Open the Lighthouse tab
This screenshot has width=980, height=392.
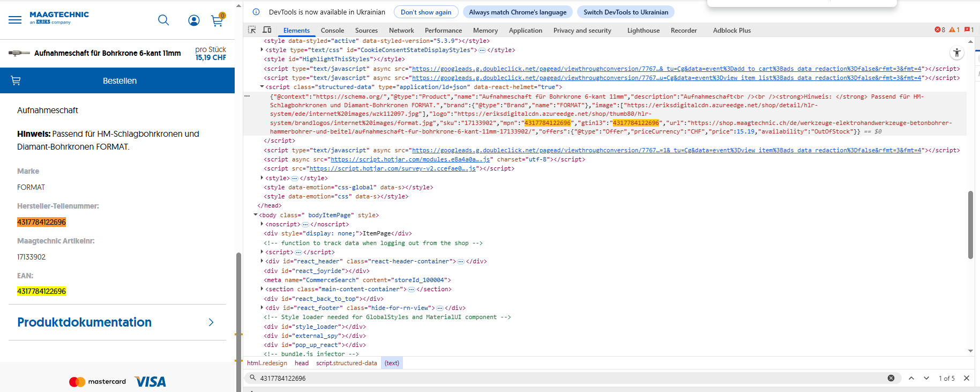(x=644, y=31)
